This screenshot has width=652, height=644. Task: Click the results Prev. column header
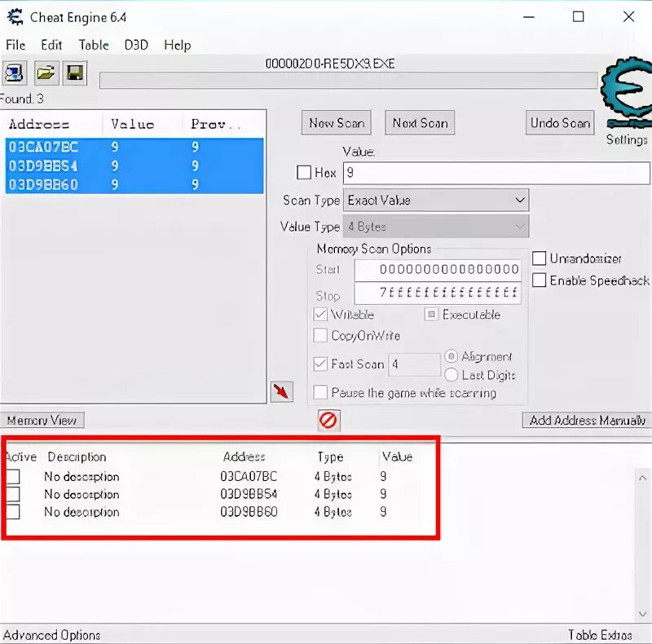click(223, 124)
